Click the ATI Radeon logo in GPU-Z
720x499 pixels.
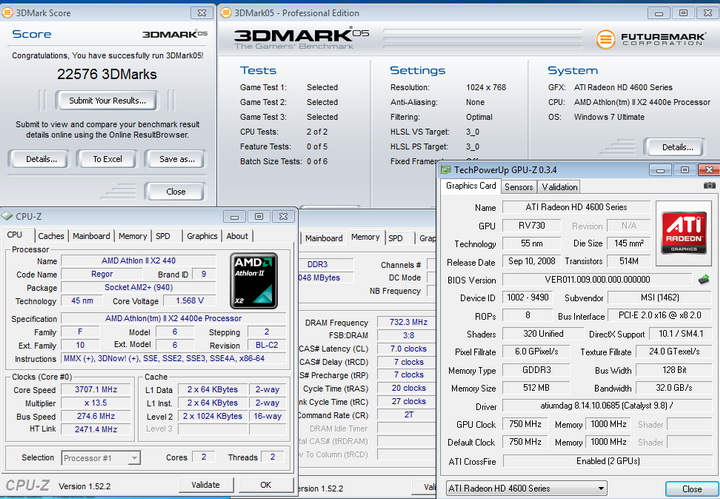(684, 233)
